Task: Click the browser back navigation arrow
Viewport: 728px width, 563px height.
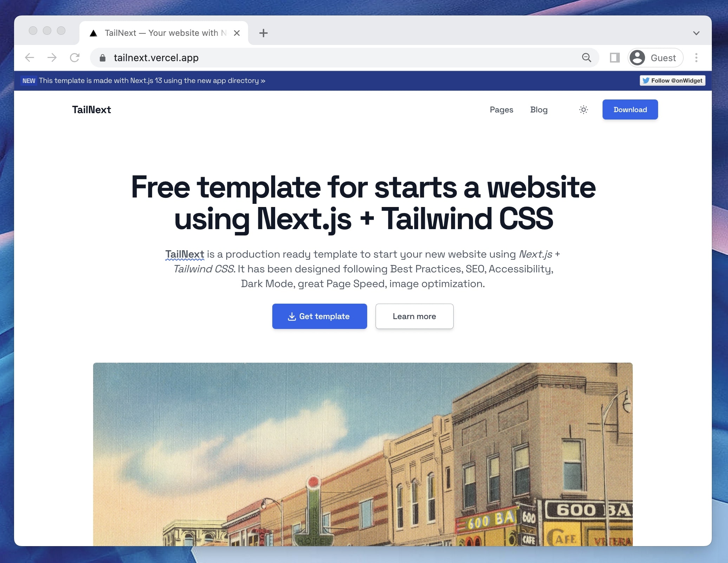Action: click(30, 58)
